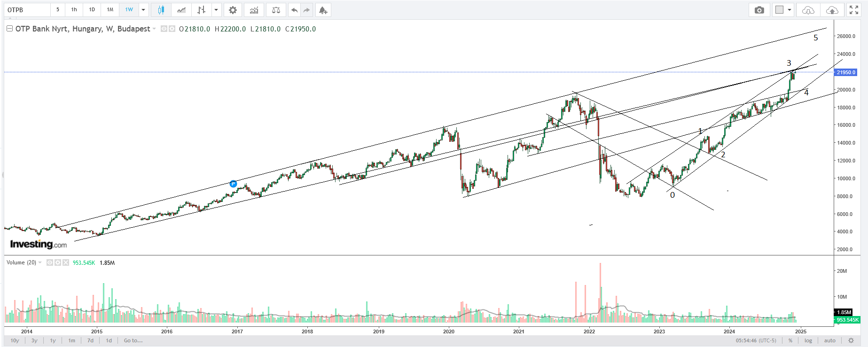Select the 1D interval tab
Screen dimensions: 868x347
pyautogui.click(x=92, y=10)
